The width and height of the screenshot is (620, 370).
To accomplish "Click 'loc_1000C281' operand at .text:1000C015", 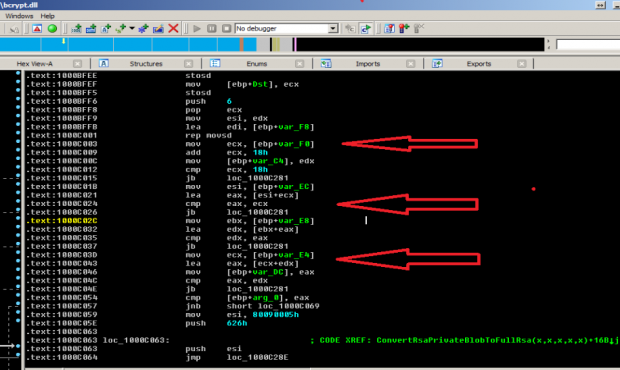I will click(257, 178).
